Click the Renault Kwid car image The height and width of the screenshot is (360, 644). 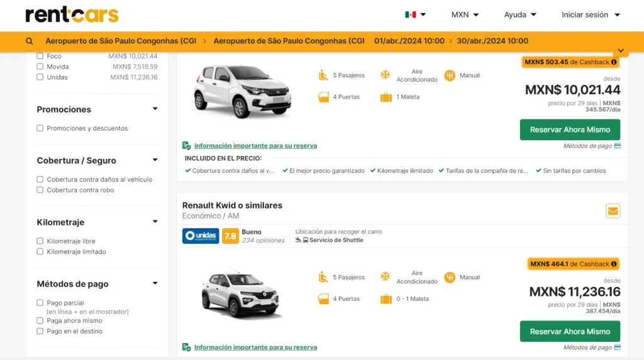(241, 294)
